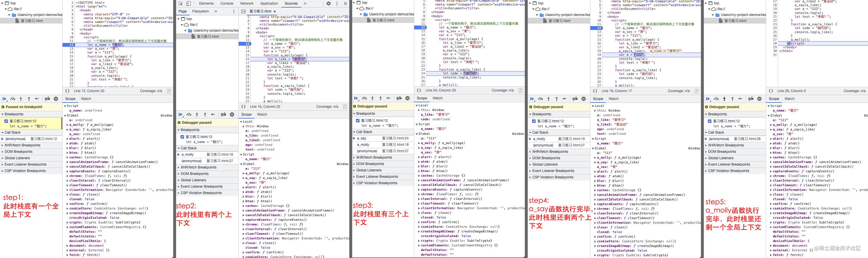Click coverage drawer icon in the Line 12, Column 20 bar
This screenshot has width=868, height=258.
[x=169, y=91]
